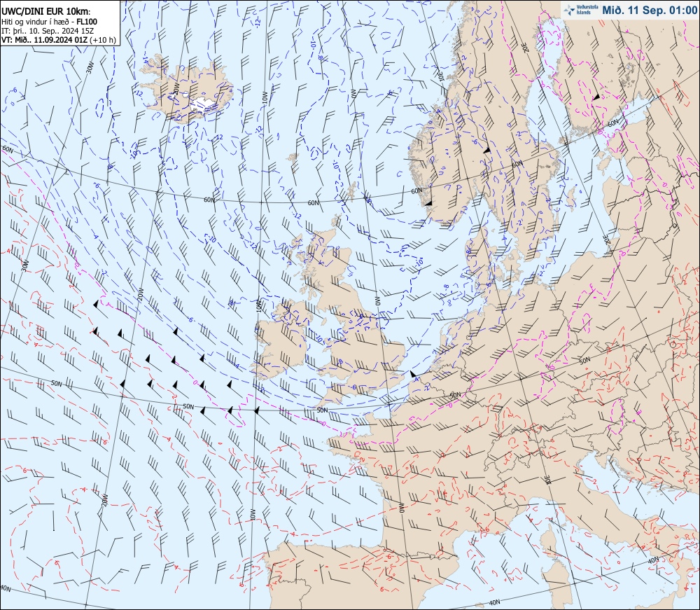
Task: Click the Iceland landmass
Action: (x=188, y=92)
